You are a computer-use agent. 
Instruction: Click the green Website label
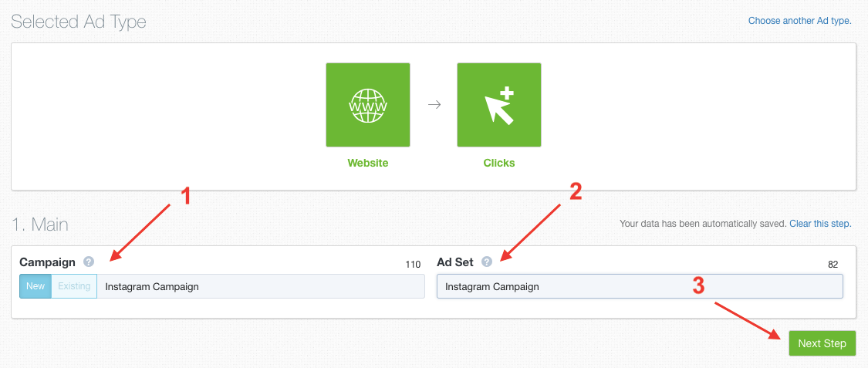tap(367, 164)
